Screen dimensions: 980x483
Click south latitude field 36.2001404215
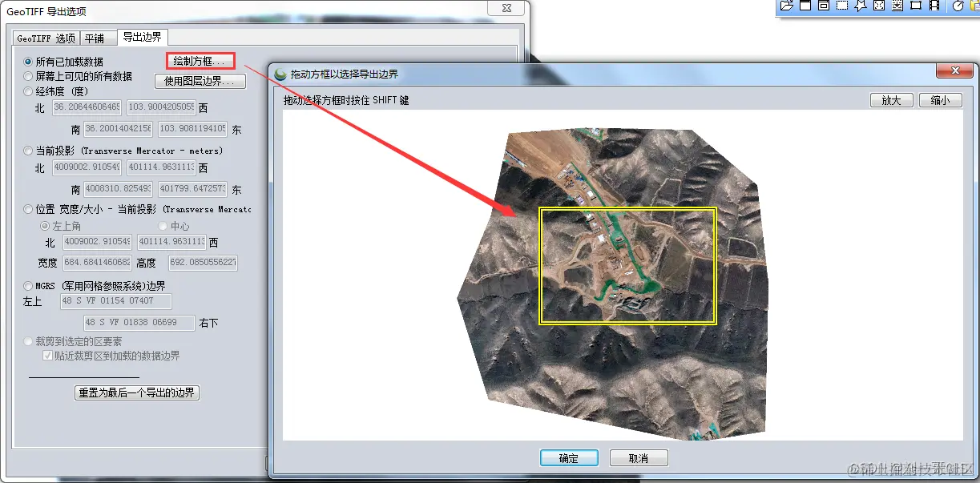[118, 128]
